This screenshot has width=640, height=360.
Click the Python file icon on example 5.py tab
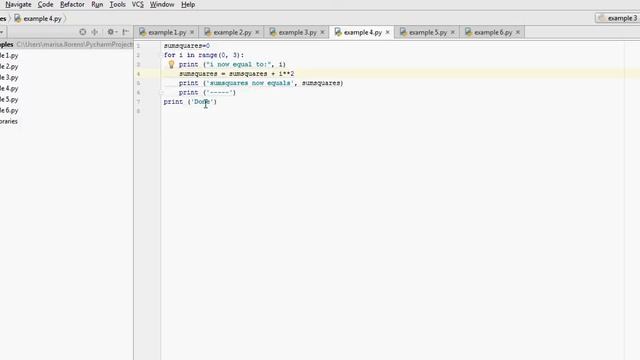[x=403, y=32]
